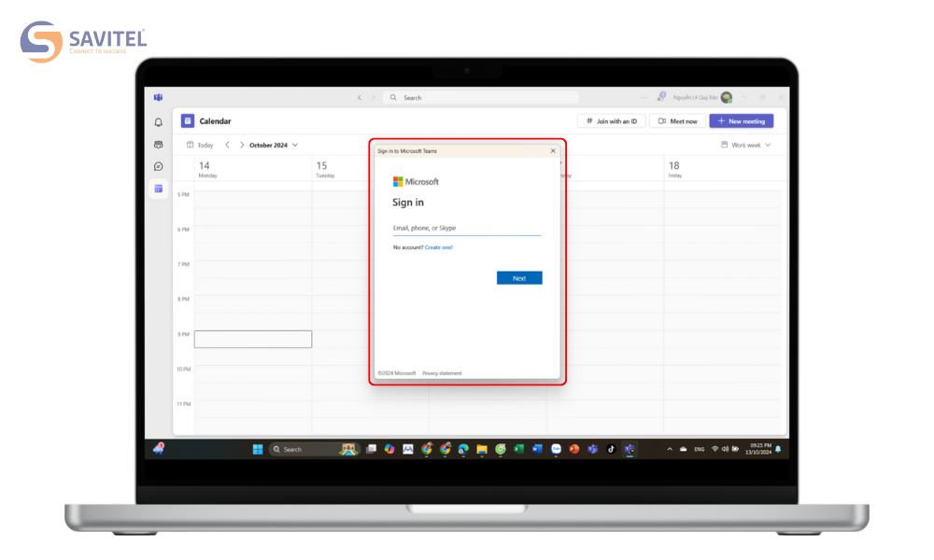Open the Chat section in sidebar
Image resolution: width=934 pixels, height=560 pixels.
click(x=159, y=167)
